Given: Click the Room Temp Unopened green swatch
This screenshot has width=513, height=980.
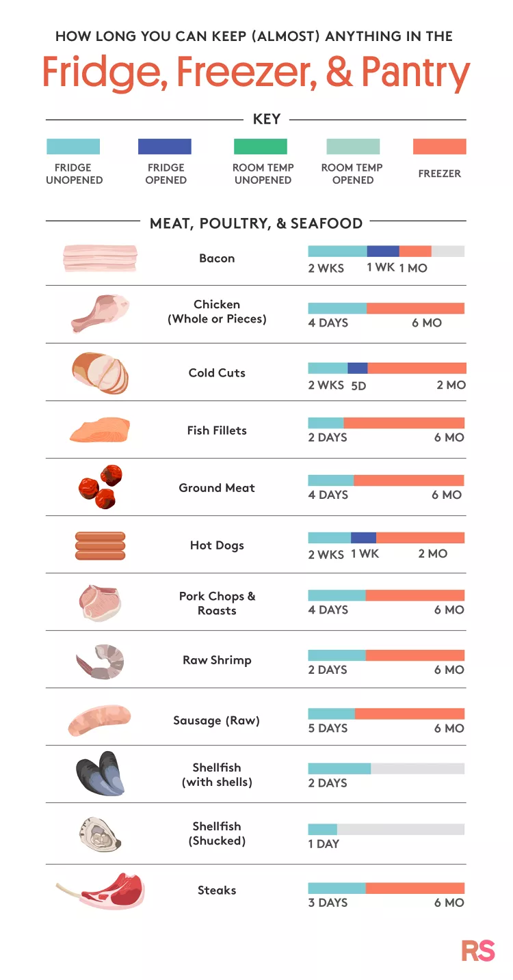Looking at the screenshot, I should coord(261,146).
